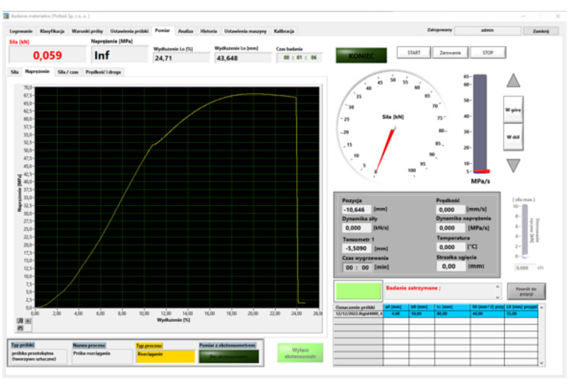Open the Klasyfikacja tab
570x392 pixels.
(52, 31)
